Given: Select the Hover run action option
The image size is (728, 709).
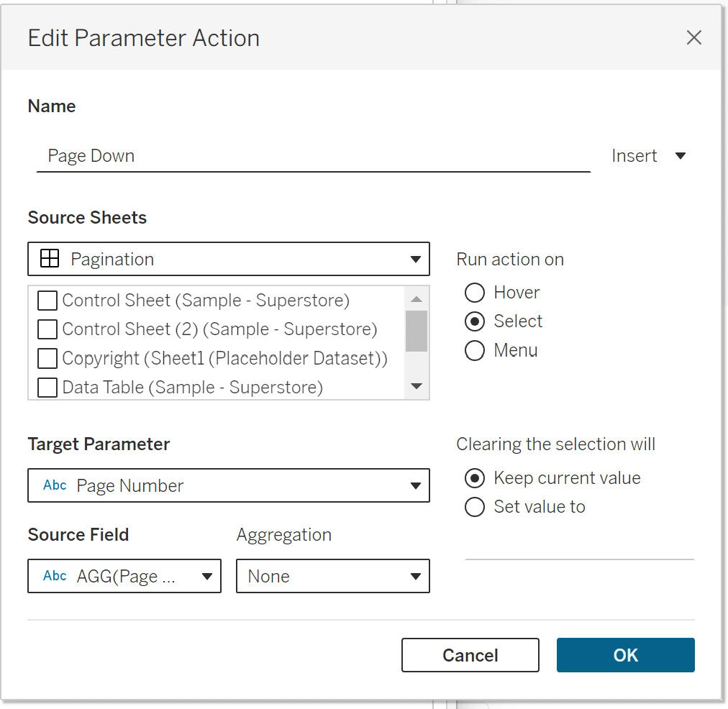Looking at the screenshot, I should pos(475,293).
